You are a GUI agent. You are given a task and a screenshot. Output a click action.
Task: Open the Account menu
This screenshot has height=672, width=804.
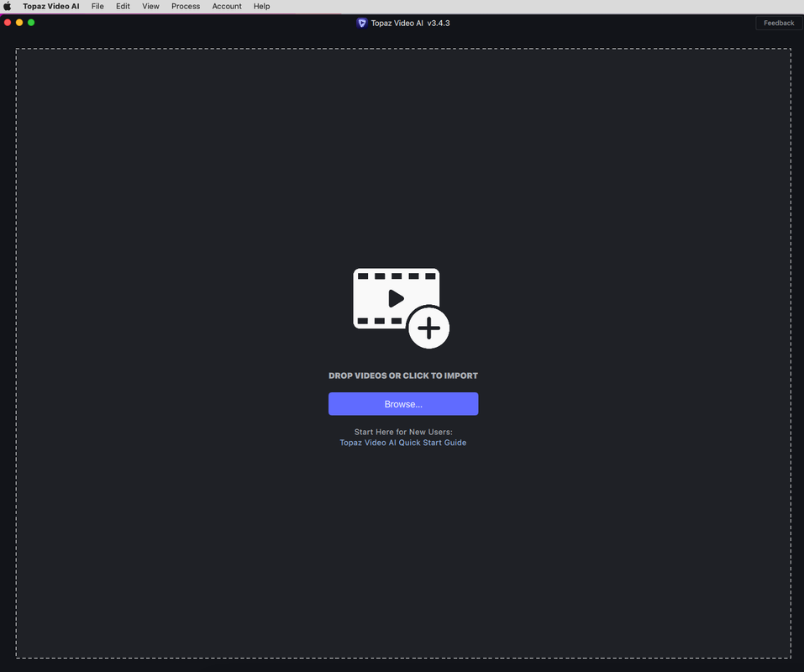pyautogui.click(x=227, y=6)
